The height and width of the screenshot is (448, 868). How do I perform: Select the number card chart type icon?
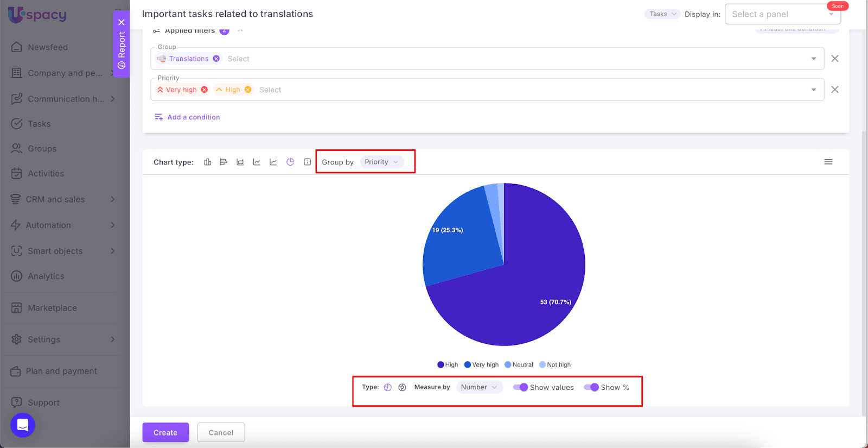307,162
